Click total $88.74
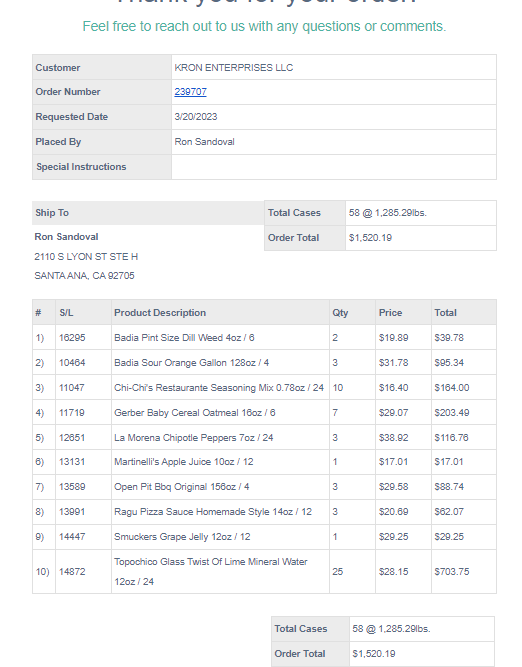Screen dimensions: 522x667 coord(449,487)
